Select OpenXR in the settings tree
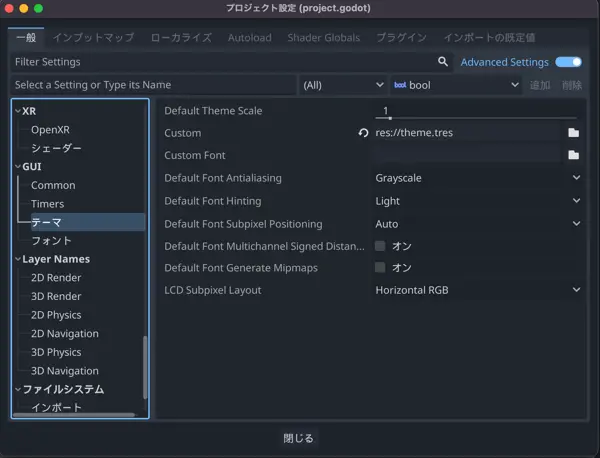Screen dimensions: 600x458 coord(50,130)
